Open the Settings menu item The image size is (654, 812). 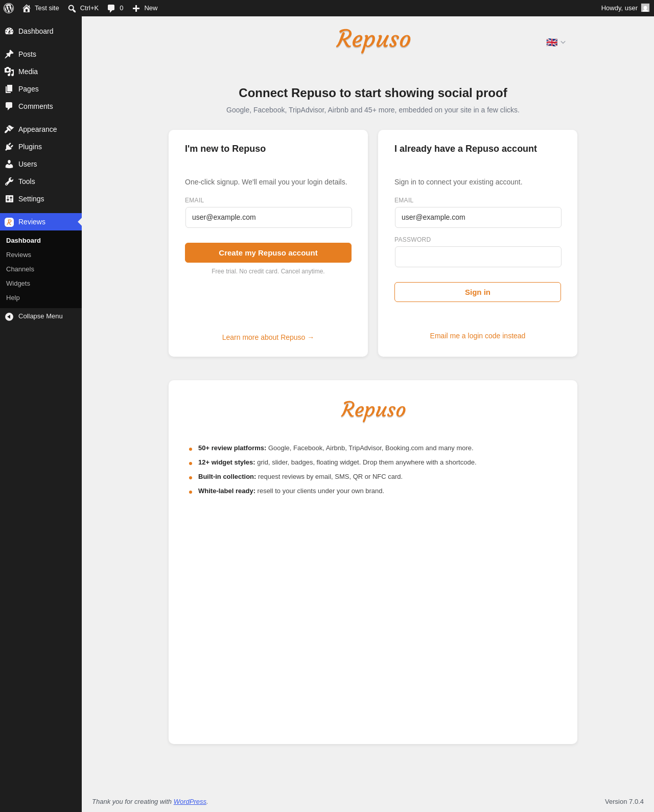tap(41, 199)
